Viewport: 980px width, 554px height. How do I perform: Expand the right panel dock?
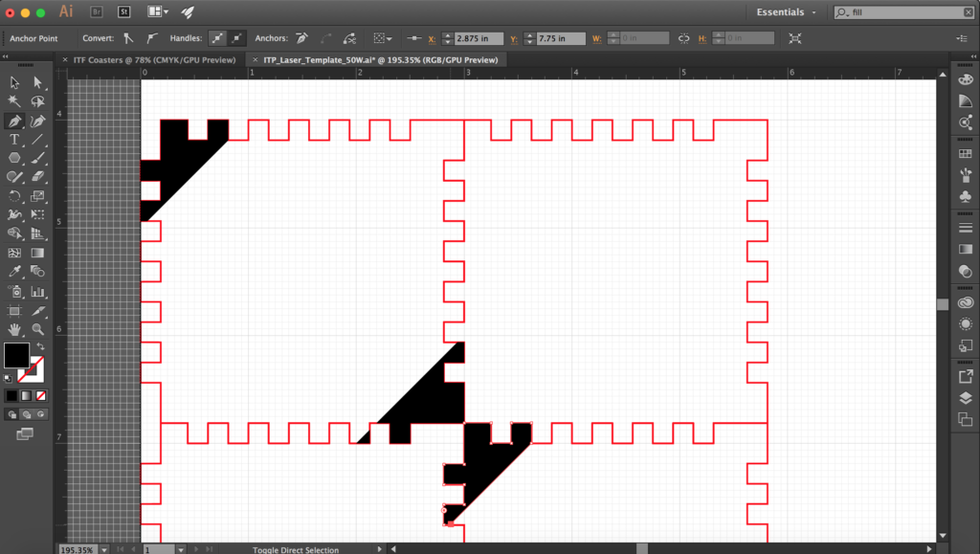pos(973,56)
